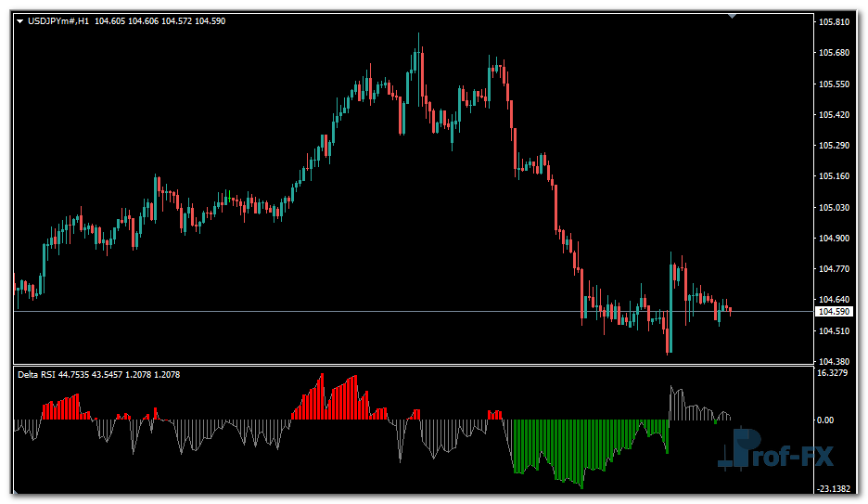Select the highlighted 104.590 current price tag
The height and width of the screenshot is (504, 868).
pos(835,312)
